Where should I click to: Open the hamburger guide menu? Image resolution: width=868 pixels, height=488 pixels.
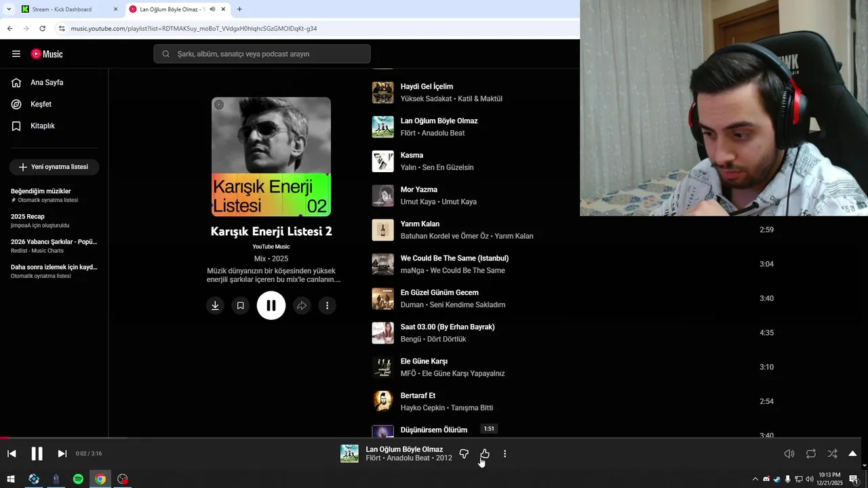pyautogui.click(x=16, y=54)
